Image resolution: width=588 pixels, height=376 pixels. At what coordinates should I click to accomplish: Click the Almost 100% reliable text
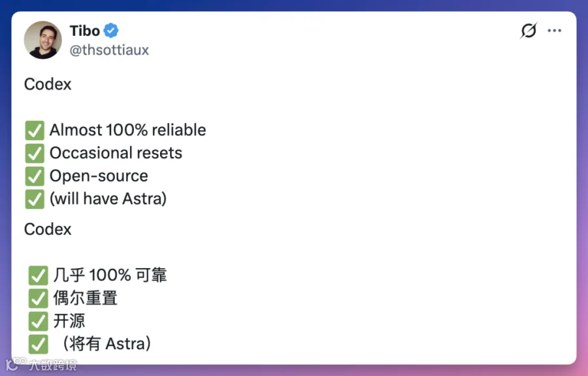coord(127,130)
